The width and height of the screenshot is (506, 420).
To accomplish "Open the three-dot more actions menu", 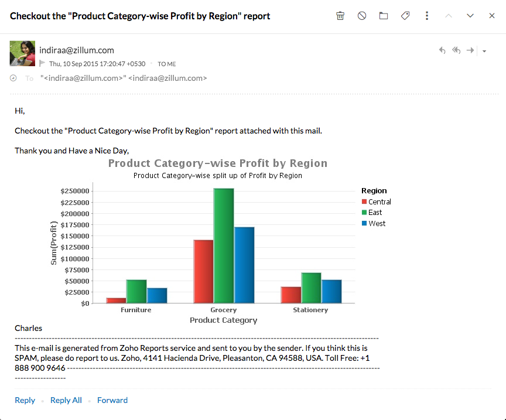I will point(427,16).
